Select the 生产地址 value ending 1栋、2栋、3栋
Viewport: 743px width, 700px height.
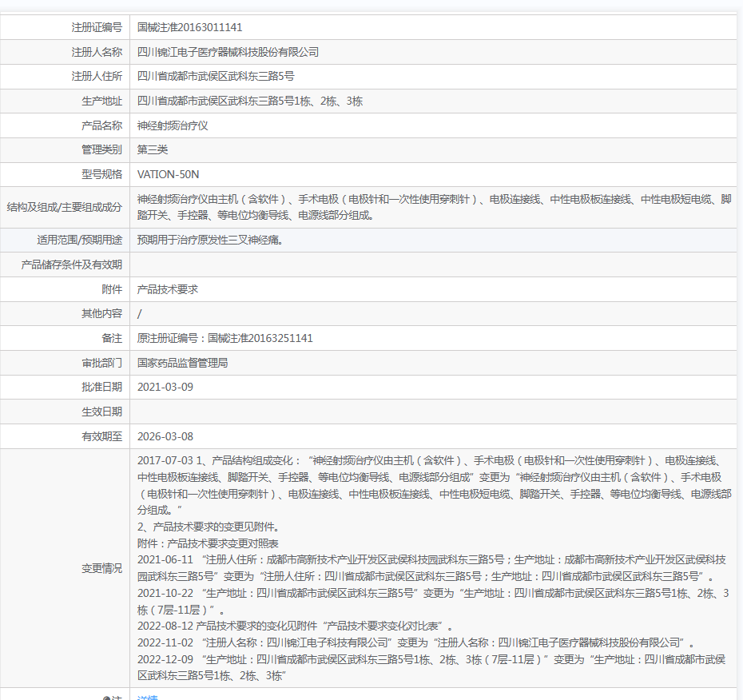(250, 101)
